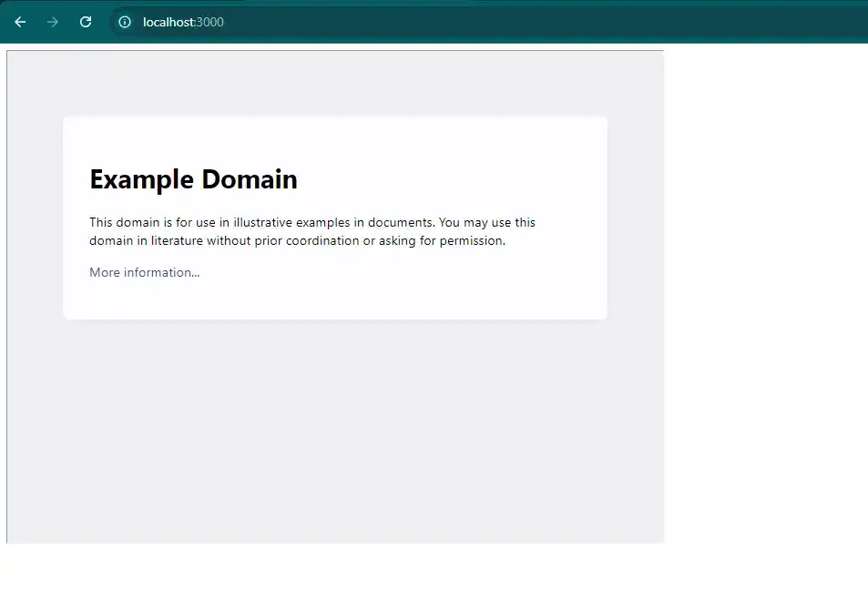
Task: Reload the current page
Action: (86, 22)
